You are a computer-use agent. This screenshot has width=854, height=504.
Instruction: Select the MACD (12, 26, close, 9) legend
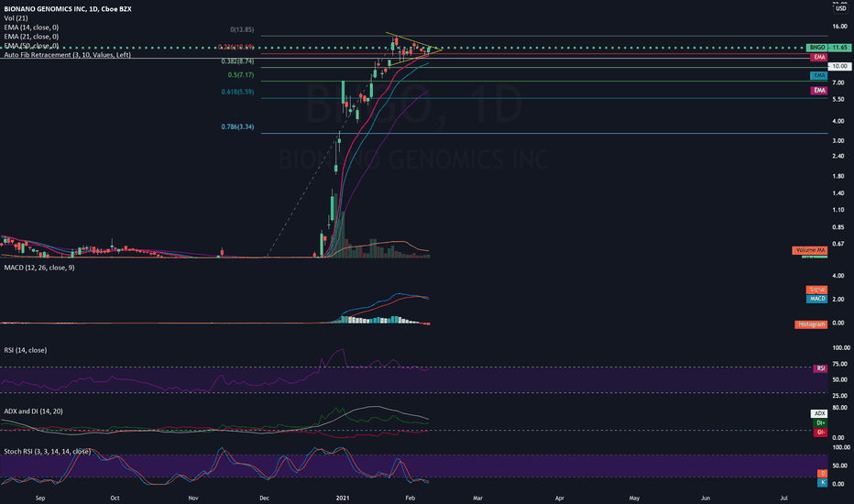(x=39, y=268)
